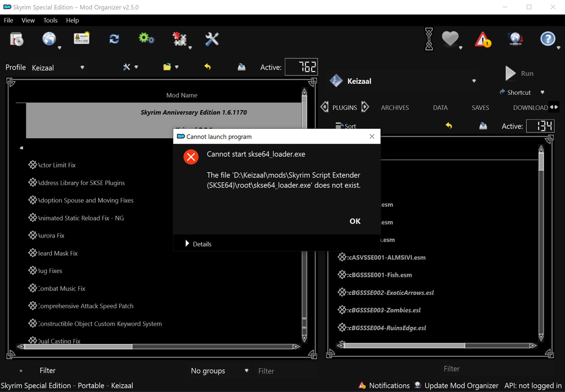Open the Install Mod archive icon
Viewport: 565px width, 392px height.
(17, 39)
